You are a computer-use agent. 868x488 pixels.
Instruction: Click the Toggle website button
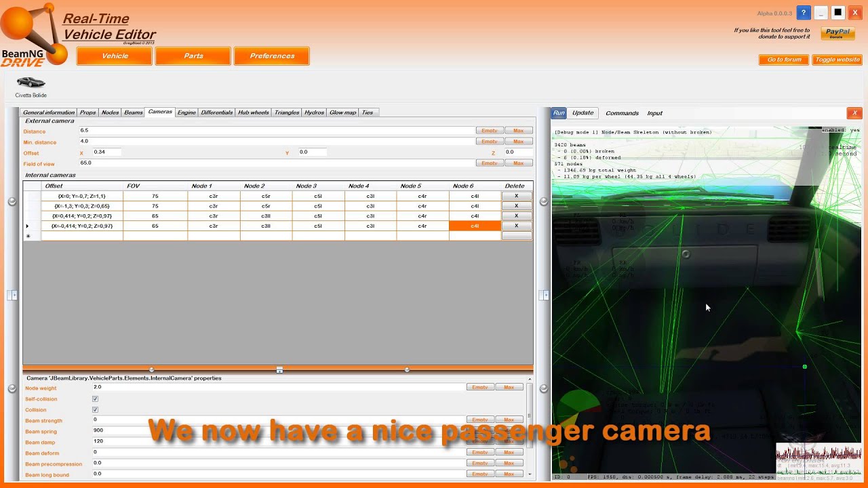coord(837,60)
